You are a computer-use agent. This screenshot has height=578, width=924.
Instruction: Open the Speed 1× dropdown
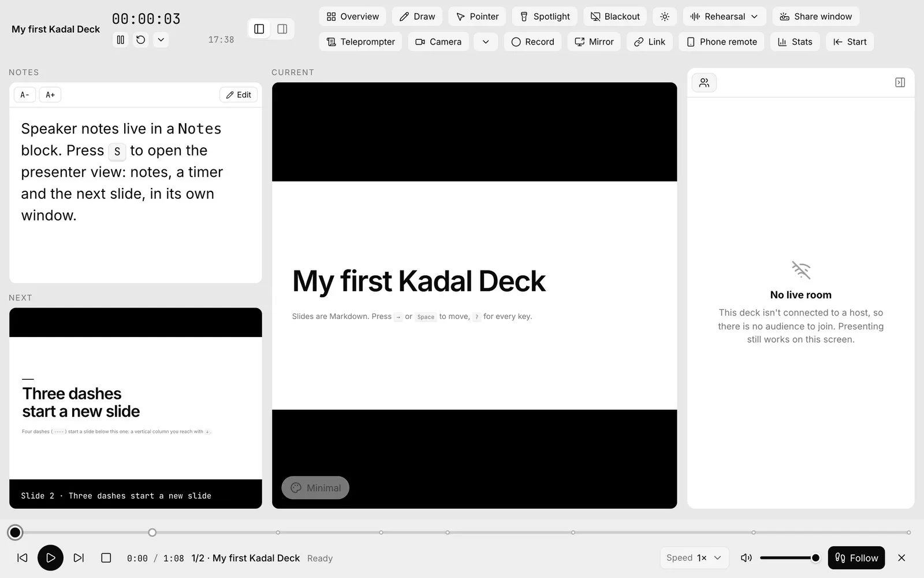[694, 558]
